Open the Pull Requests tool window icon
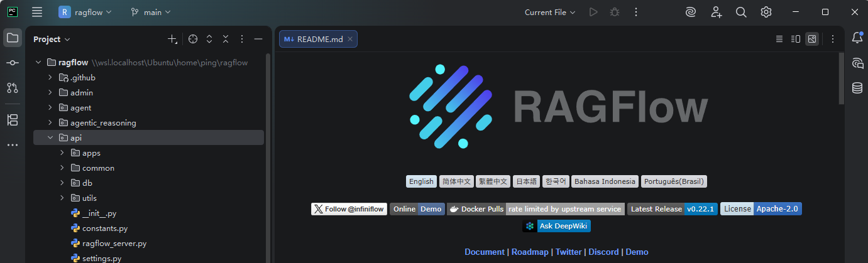868x263 pixels. click(13, 88)
